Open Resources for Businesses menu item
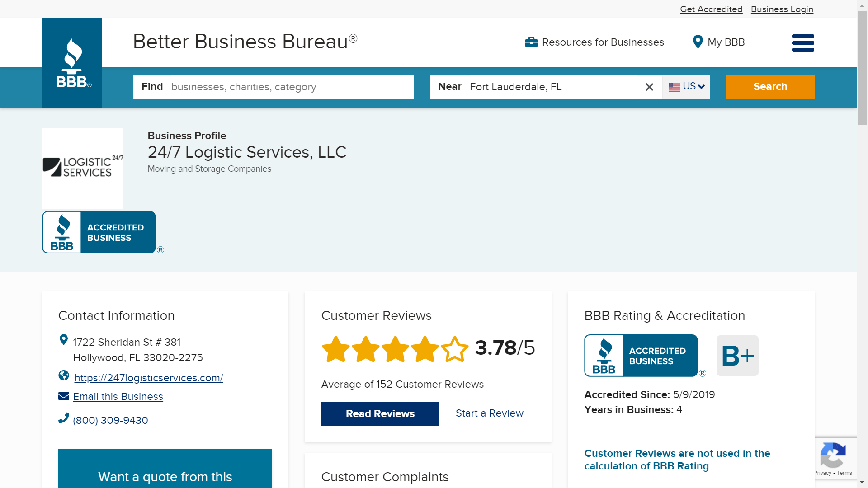 pyautogui.click(x=594, y=42)
